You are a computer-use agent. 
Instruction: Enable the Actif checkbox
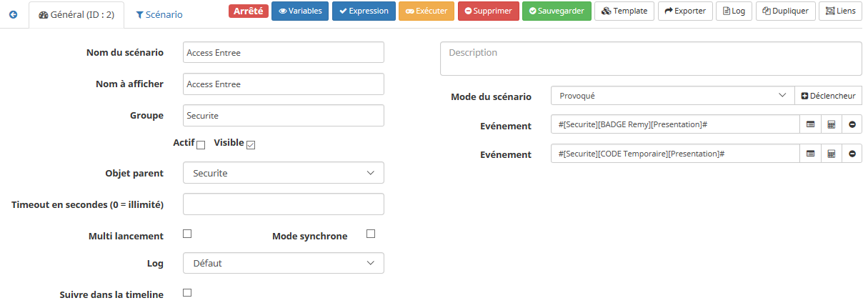(x=201, y=145)
